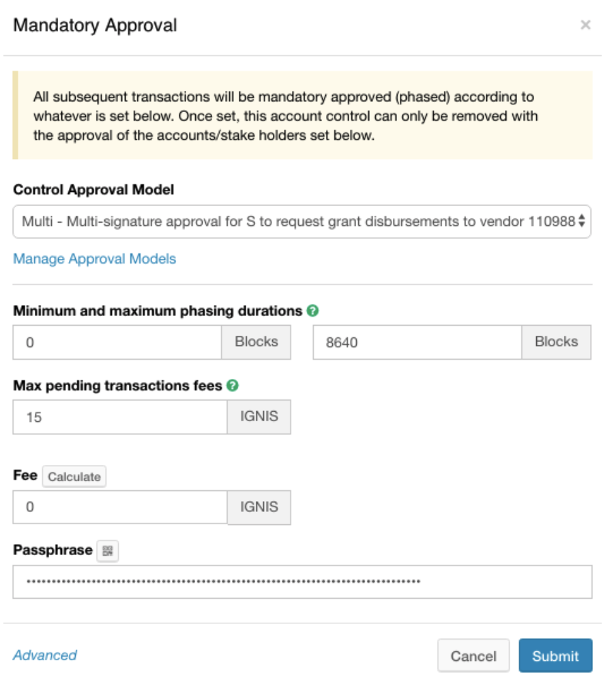Viewport: 616px width, 695px height.
Task: Scan passphrase using the QR code icon
Action: tap(108, 551)
